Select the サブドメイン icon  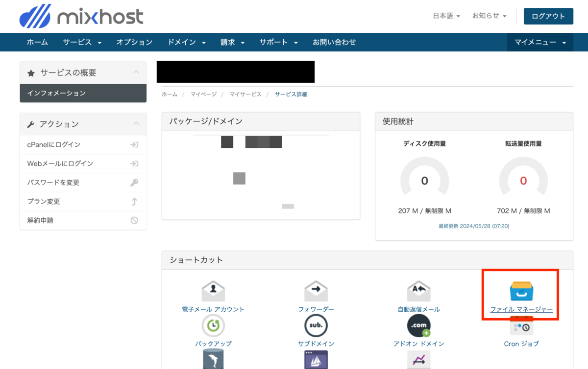316,325
